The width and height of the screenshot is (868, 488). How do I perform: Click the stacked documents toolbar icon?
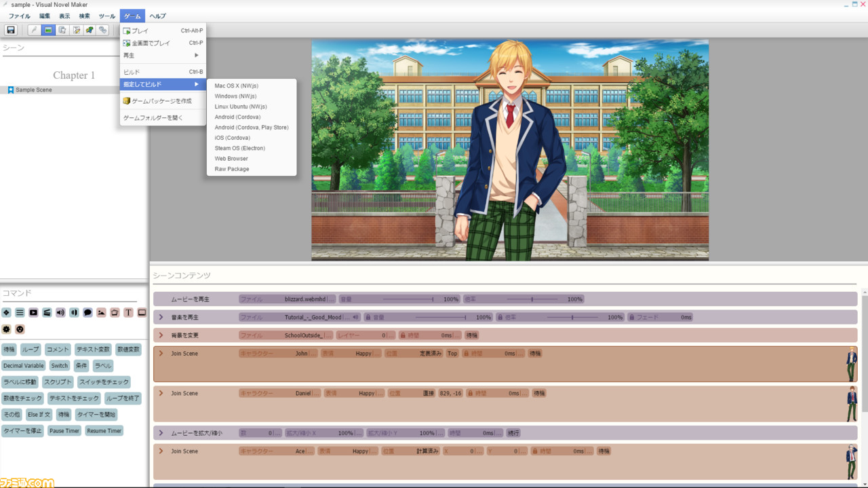click(x=62, y=30)
